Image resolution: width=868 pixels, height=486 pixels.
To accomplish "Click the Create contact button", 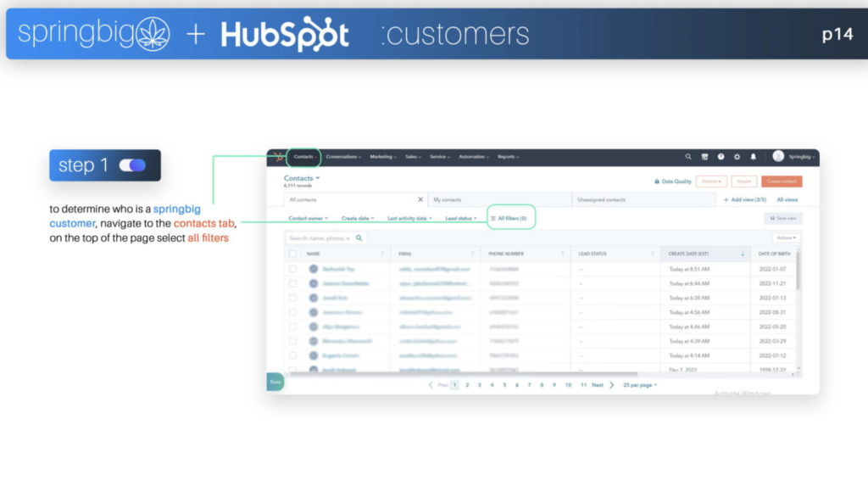I will coord(782,182).
